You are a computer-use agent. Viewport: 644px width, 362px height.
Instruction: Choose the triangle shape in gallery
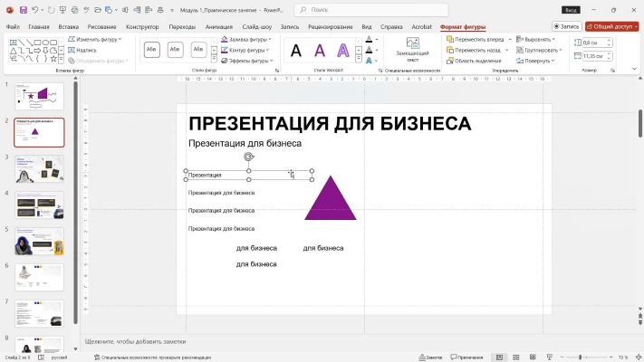click(x=14, y=51)
